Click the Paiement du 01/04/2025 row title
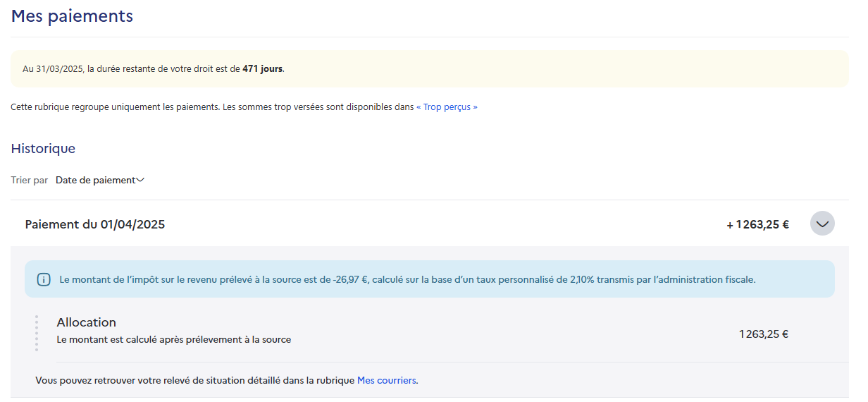 point(95,224)
